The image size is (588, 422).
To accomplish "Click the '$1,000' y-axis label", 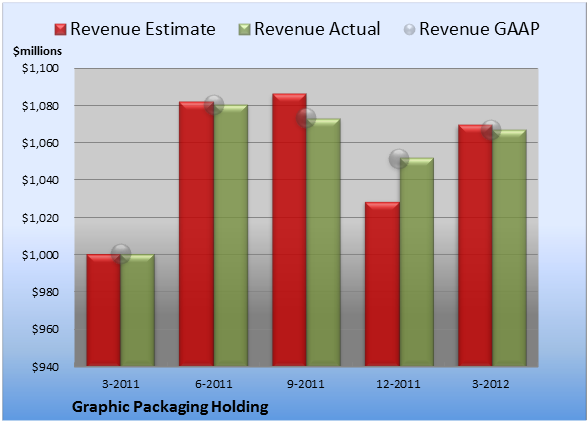I will pos(40,255).
